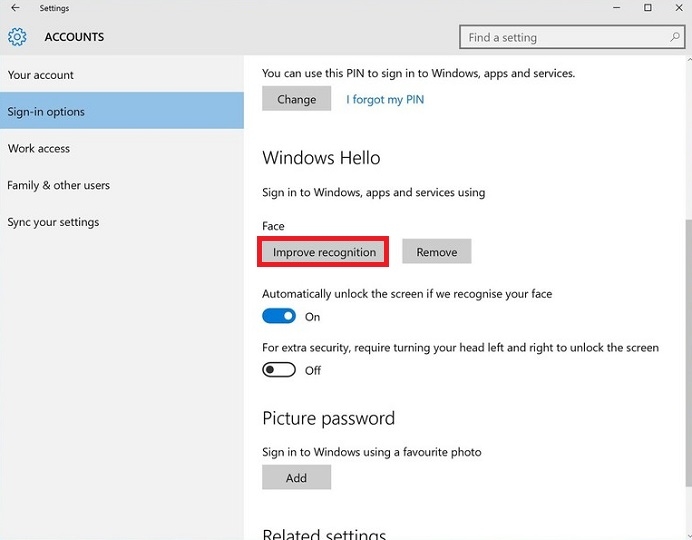The width and height of the screenshot is (692, 540).
Task: Open Family & other users
Action: point(122,185)
